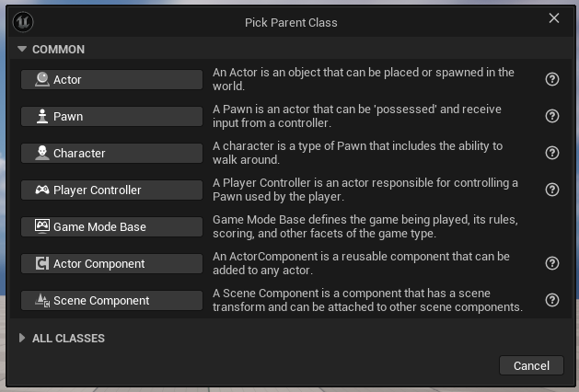Choose Character as parent class
579x392 pixels.
(x=111, y=153)
